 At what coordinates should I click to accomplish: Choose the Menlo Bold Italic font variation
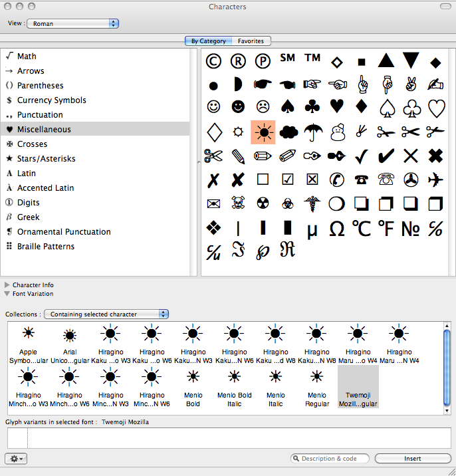point(235,387)
